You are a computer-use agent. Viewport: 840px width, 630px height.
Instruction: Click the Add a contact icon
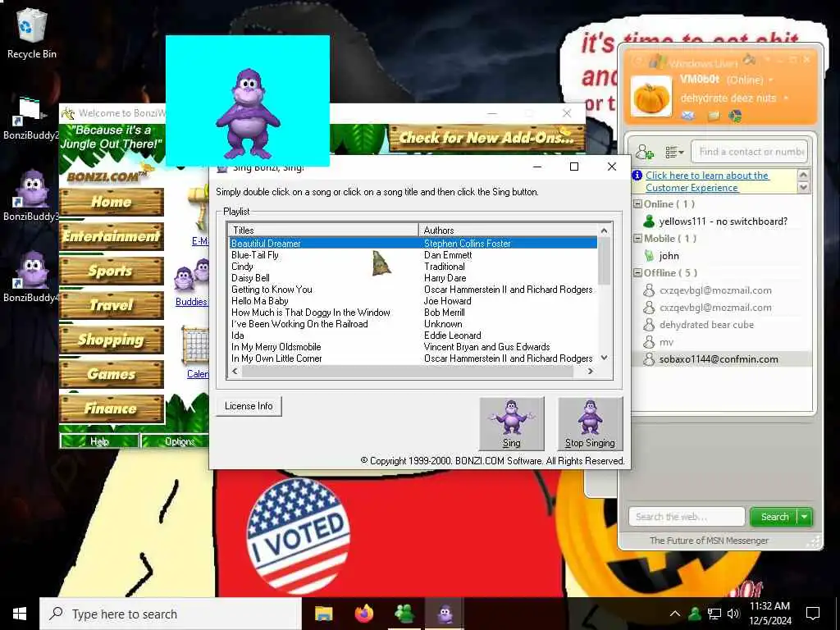tap(645, 152)
